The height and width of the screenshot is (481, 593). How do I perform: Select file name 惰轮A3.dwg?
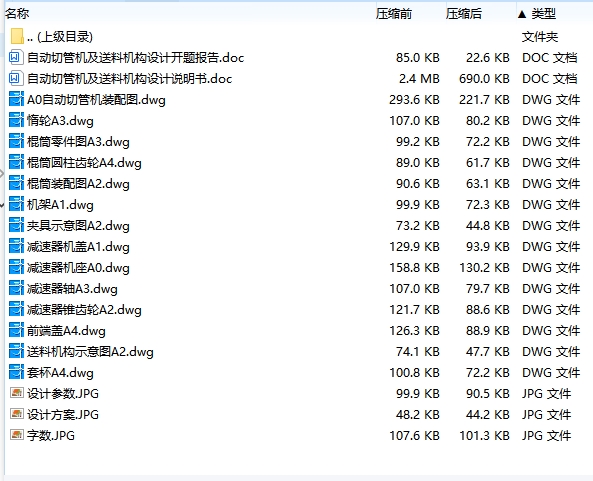tap(60, 121)
